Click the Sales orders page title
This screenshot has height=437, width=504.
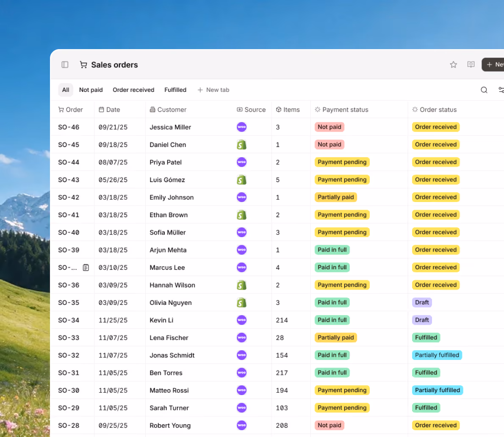(x=114, y=65)
